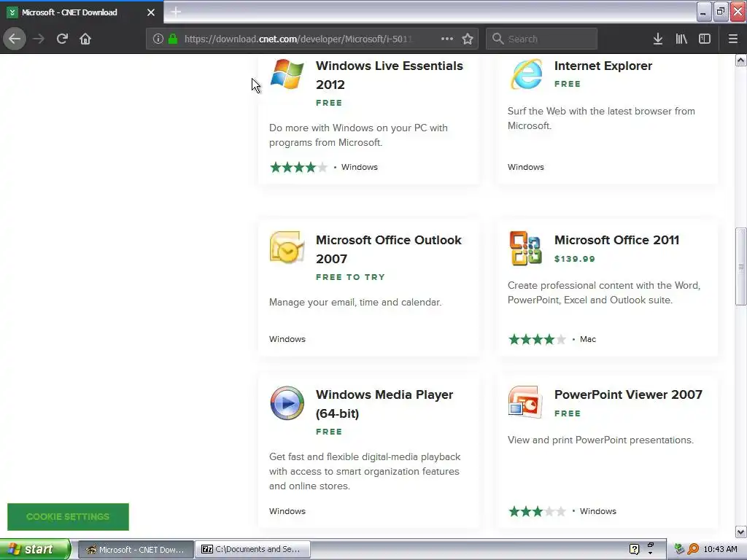Screen dimensions: 747x560
Task: Click the COOKIE SETTINGS button
Action: (x=68, y=517)
